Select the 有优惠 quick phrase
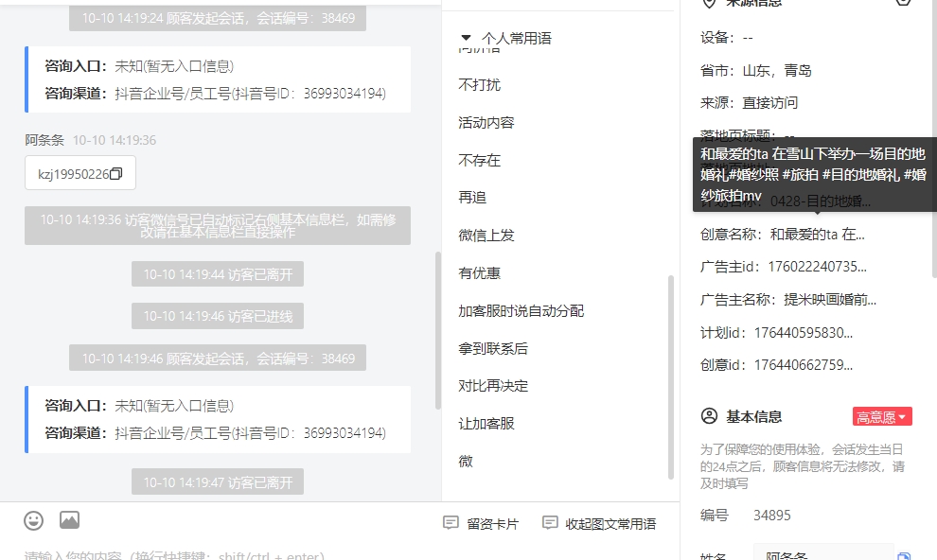Screen dimensions: 937x560 (479, 272)
